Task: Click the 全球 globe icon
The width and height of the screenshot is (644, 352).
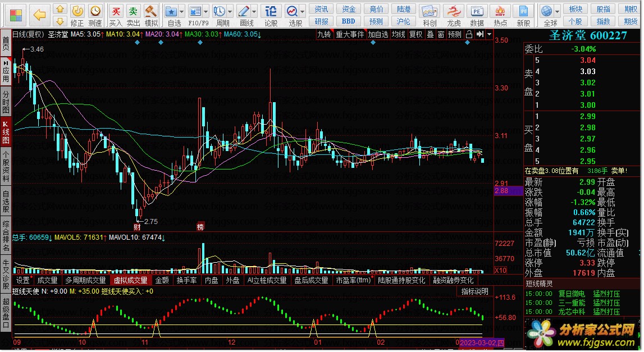Action: 547,11
